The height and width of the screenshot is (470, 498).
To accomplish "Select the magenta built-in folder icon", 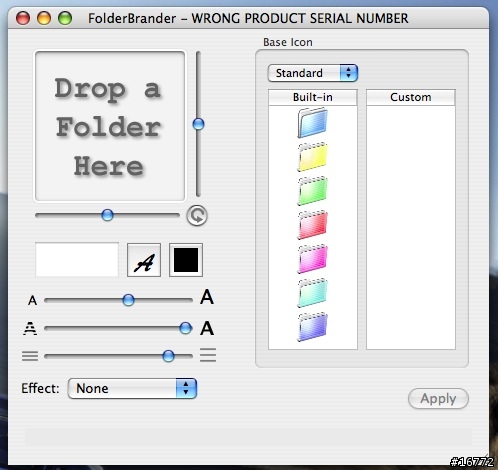I will pos(312,259).
